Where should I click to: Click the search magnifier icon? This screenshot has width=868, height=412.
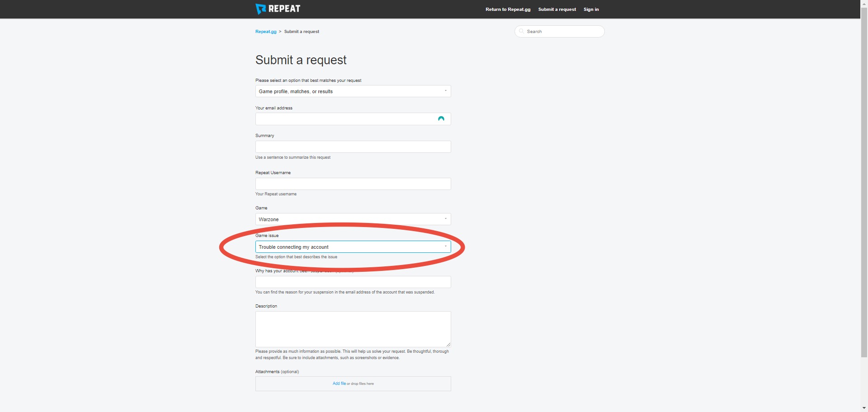click(x=521, y=31)
